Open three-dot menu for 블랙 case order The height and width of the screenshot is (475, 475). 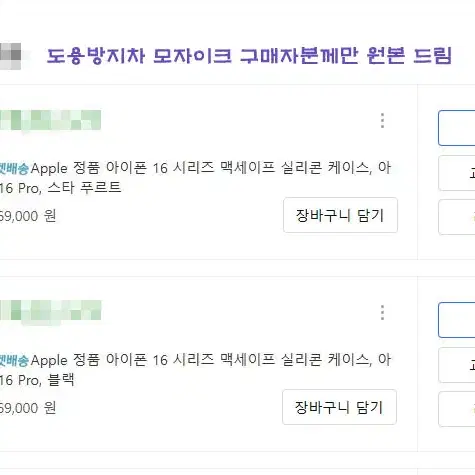[x=382, y=313]
